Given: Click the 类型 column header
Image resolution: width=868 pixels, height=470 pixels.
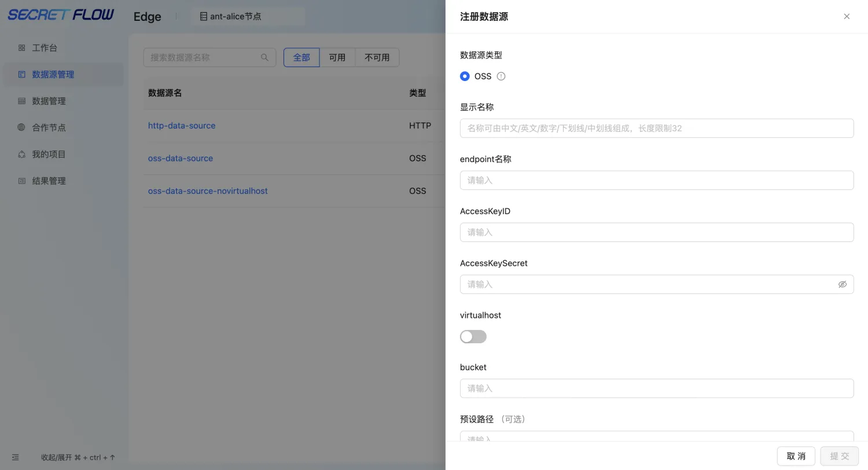Looking at the screenshot, I should [417, 93].
